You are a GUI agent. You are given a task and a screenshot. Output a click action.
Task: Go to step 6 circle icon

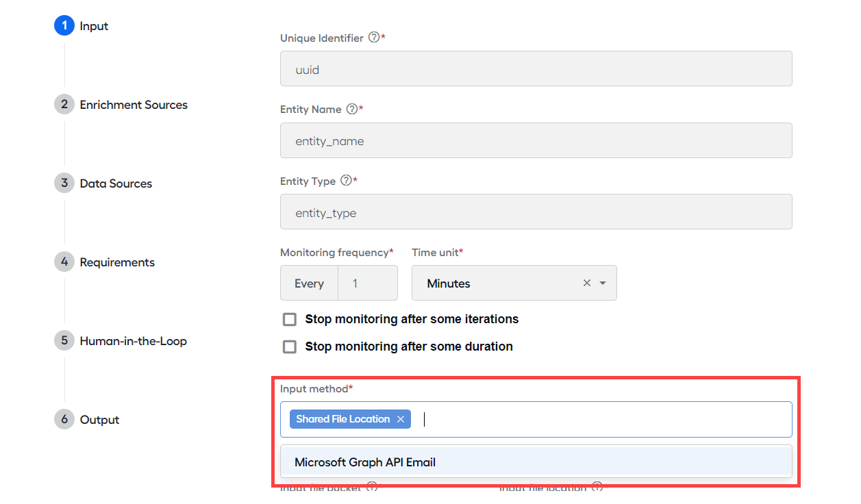click(64, 419)
